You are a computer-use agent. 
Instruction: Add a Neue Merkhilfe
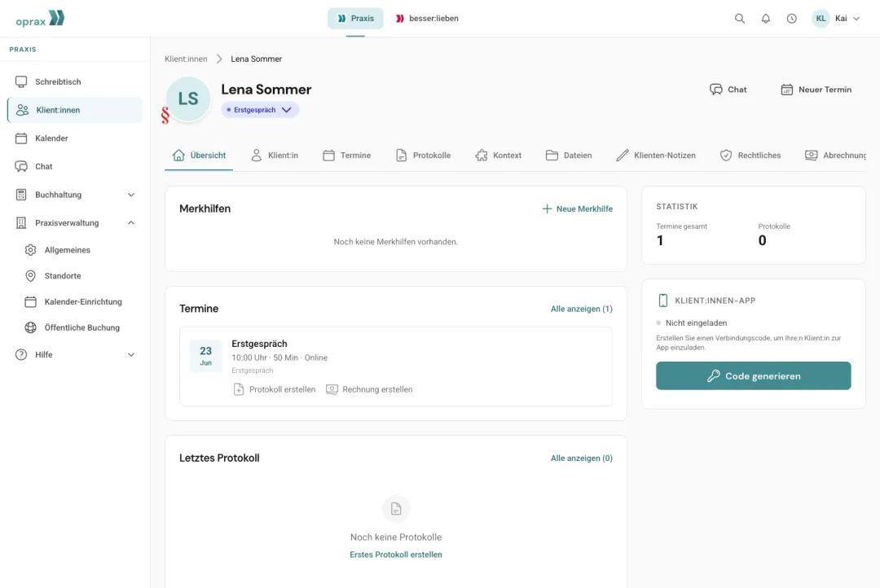578,208
